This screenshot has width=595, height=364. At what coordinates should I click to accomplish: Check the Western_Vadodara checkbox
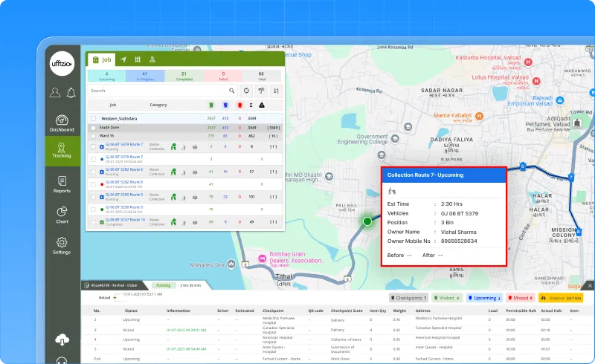click(93, 118)
